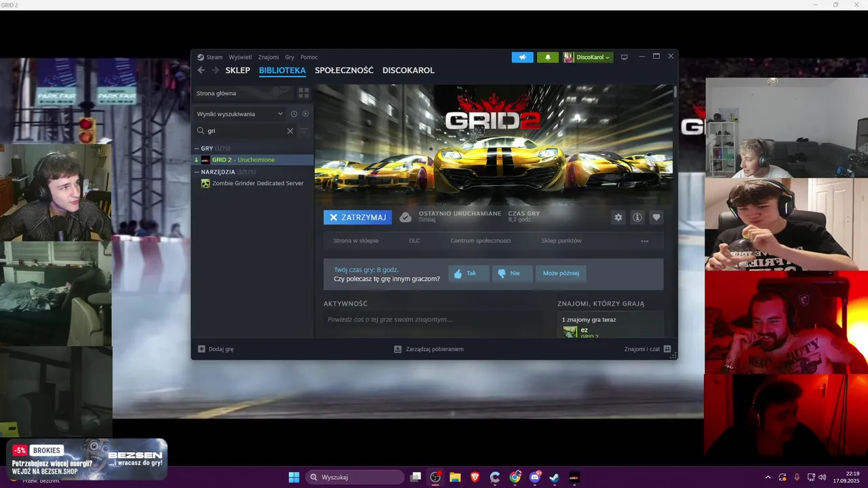Collapse the NARZĘDZIA category
Image resolution: width=868 pixels, height=488 pixels.
[197, 172]
